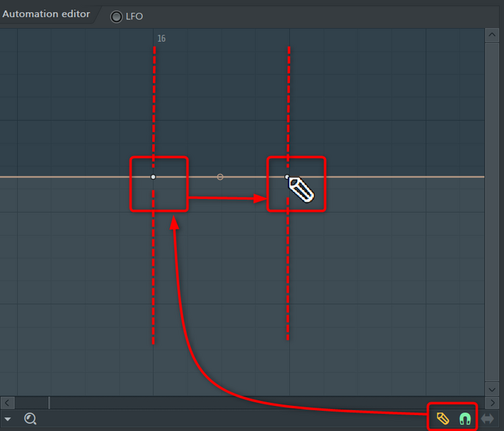Image resolution: width=504 pixels, height=431 pixels.
Task: Open the bottom-left options dropdown arrow
Action: [x=8, y=419]
